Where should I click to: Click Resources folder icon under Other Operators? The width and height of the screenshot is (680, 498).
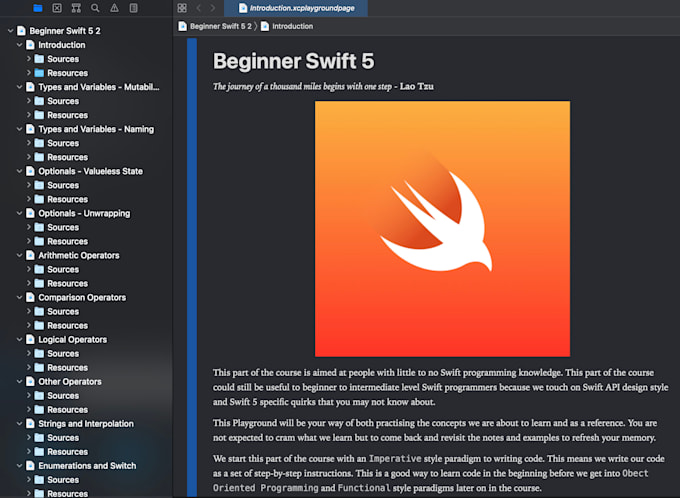(x=39, y=409)
